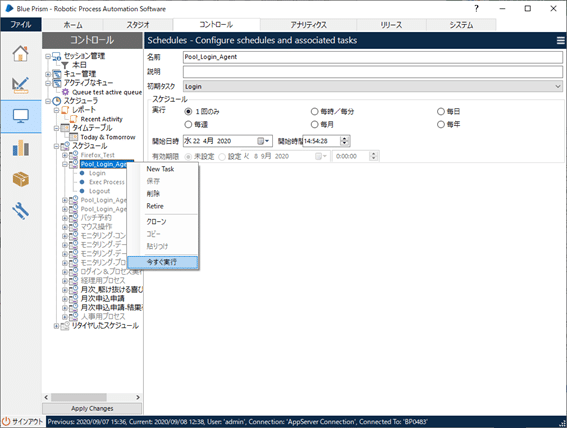Open the Release package box icon

point(21,179)
